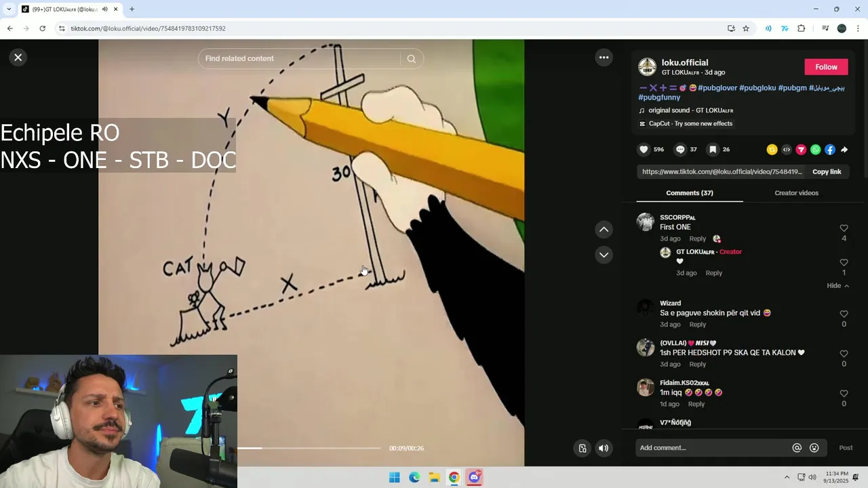The width and height of the screenshot is (868, 488).
Task: Open the Chrome three-dot menu
Action: pos(858,28)
